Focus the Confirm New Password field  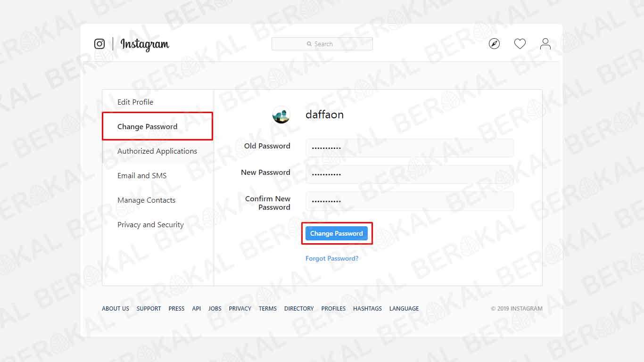click(x=409, y=201)
